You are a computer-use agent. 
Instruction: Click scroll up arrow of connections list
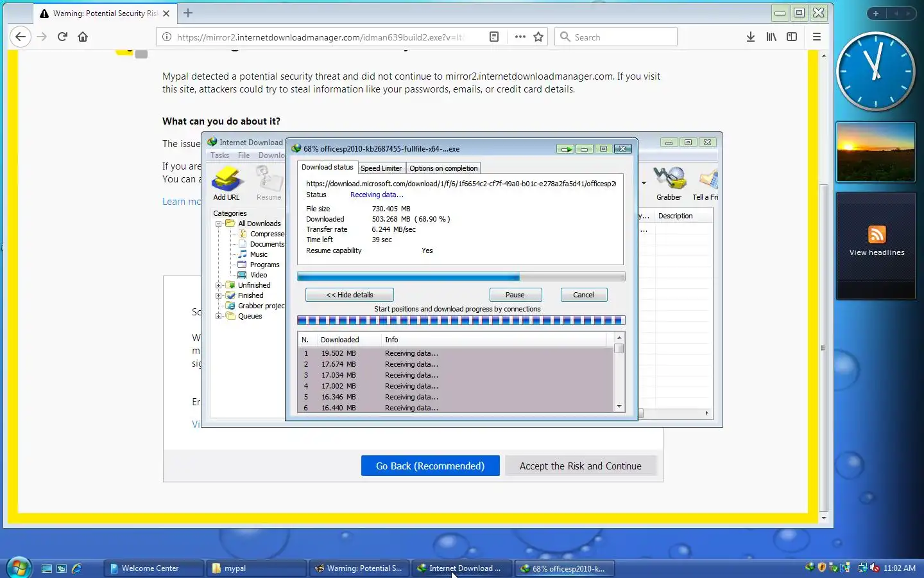(619, 338)
